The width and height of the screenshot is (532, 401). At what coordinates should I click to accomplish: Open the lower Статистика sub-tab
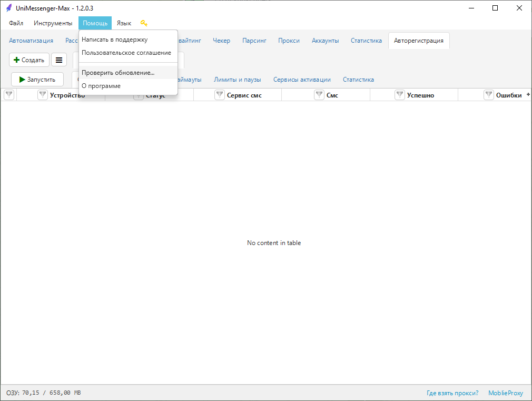tap(358, 80)
